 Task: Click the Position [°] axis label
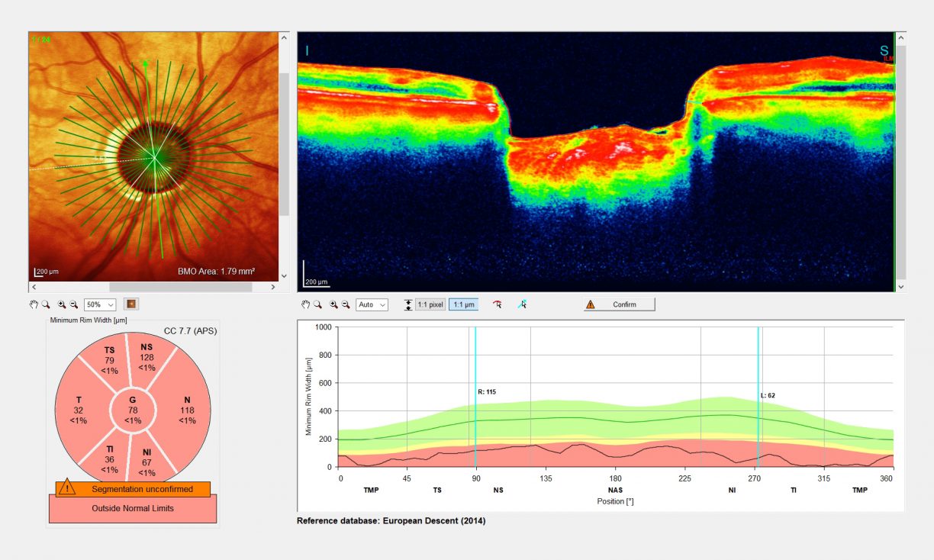click(x=615, y=501)
